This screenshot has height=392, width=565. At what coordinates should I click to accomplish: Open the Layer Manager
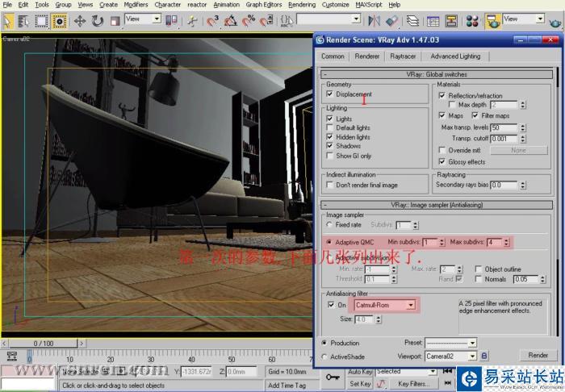(412, 21)
